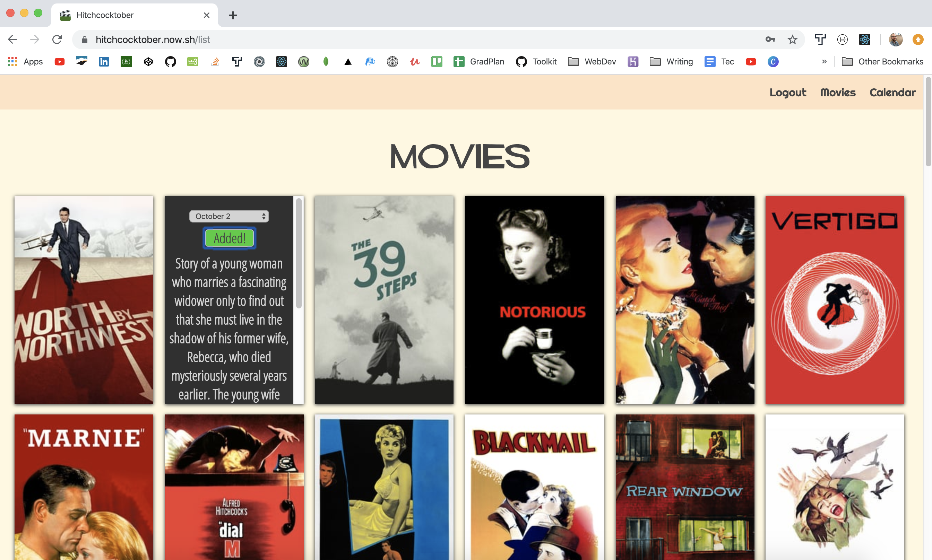Click the bookmark star icon
This screenshot has width=932, height=560.
tap(792, 40)
